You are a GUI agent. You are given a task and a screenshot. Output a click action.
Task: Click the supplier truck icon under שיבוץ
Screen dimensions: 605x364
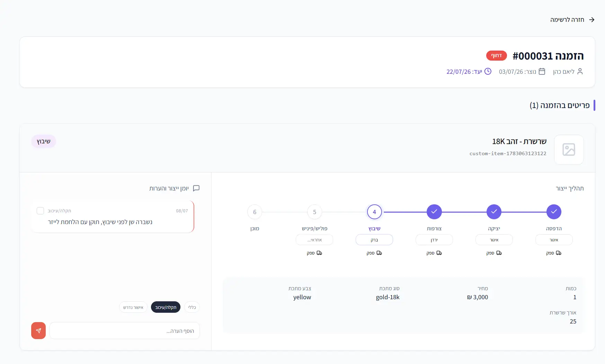coord(379,253)
